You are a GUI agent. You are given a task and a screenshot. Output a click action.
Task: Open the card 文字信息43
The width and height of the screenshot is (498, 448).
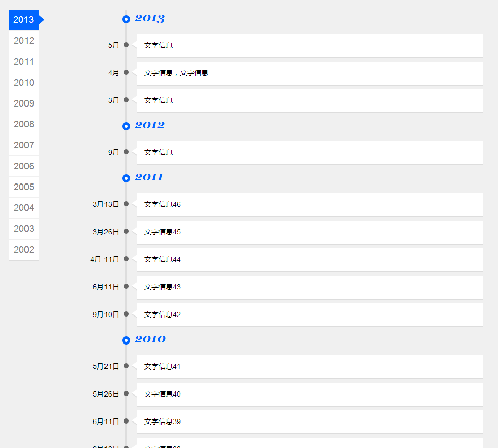(310, 287)
